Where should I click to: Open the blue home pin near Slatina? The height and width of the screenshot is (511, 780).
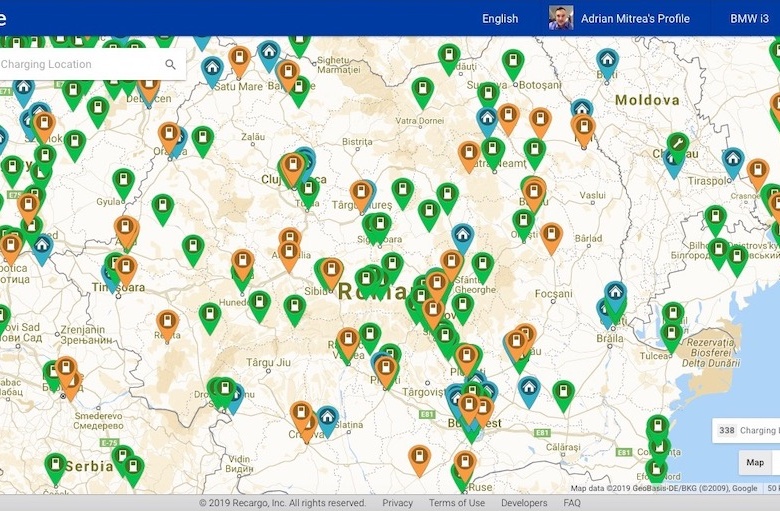[327, 418]
